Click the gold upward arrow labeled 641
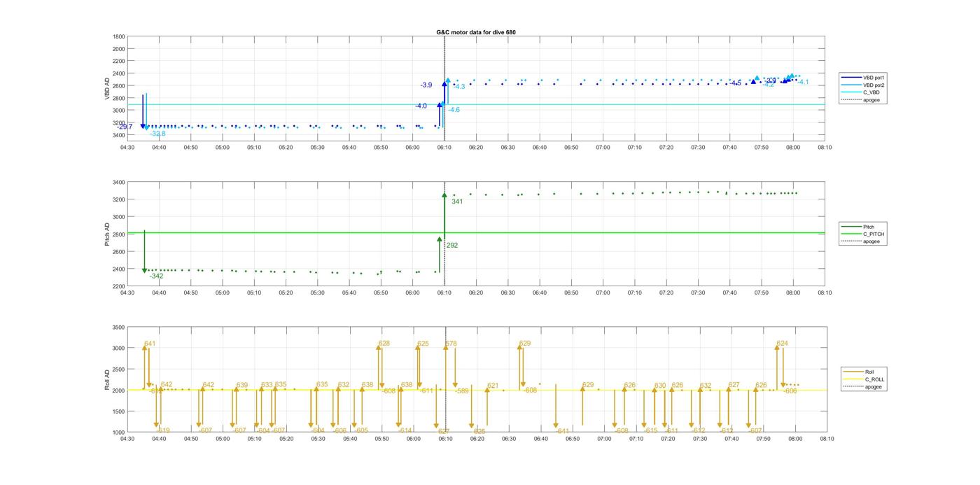980x485 pixels. [x=144, y=367]
